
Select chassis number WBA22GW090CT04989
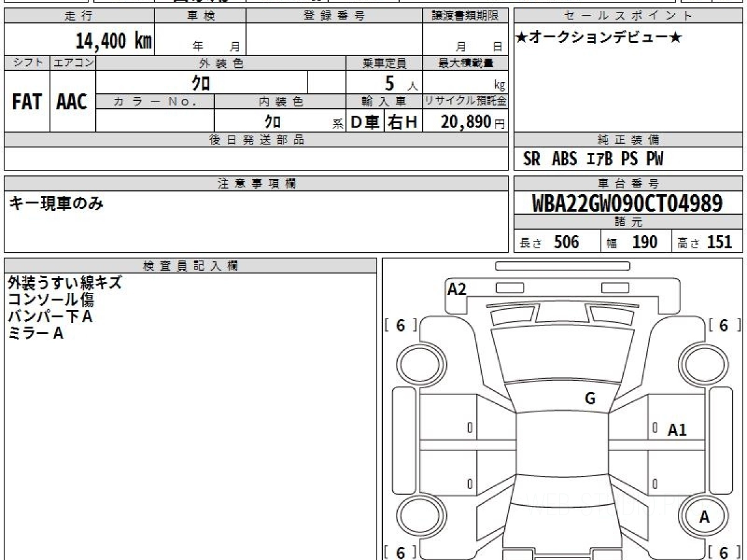tap(627, 203)
